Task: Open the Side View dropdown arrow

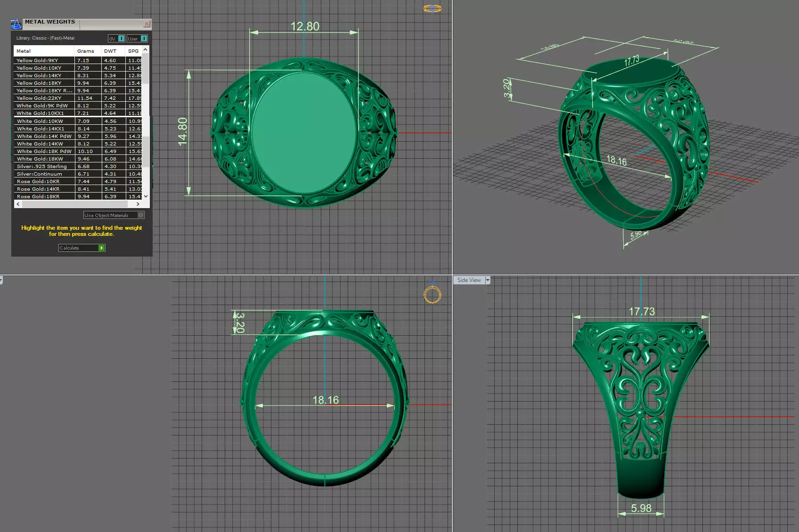Action: 488,280
